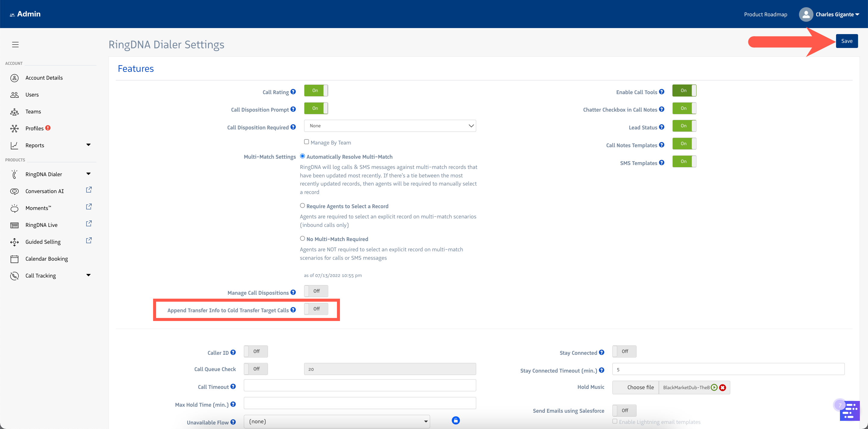Image resolution: width=868 pixels, height=429 pixels.
Task: Open Charles Gigante account dropdown
Action: [x=838, y=14]
